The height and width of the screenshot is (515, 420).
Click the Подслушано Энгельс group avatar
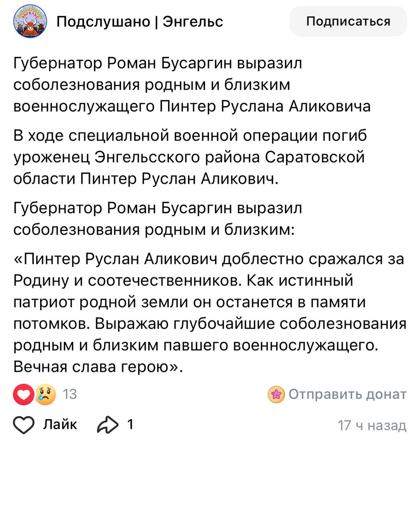point(30,21)
